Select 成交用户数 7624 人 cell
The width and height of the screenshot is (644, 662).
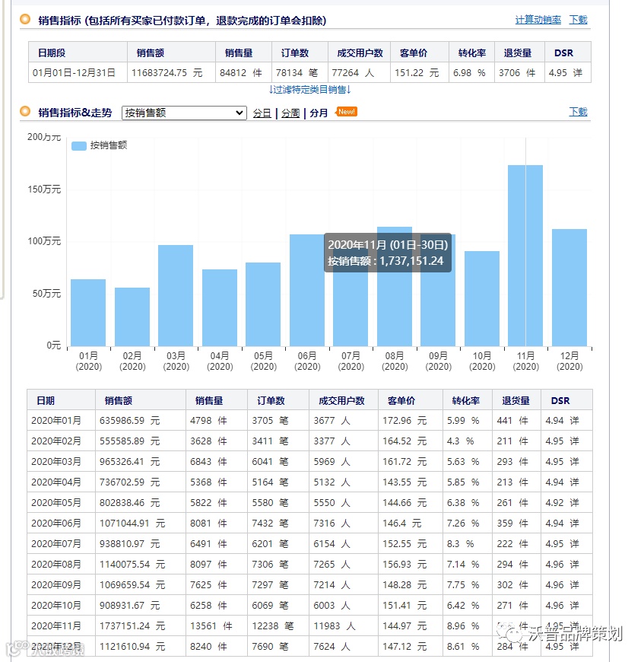tap(344, 647)
